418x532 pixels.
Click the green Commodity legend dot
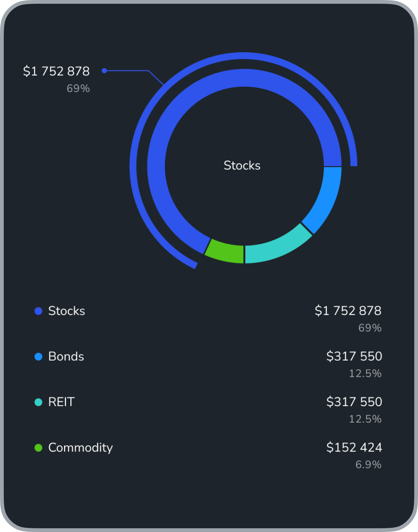click(x=38, y=448)
